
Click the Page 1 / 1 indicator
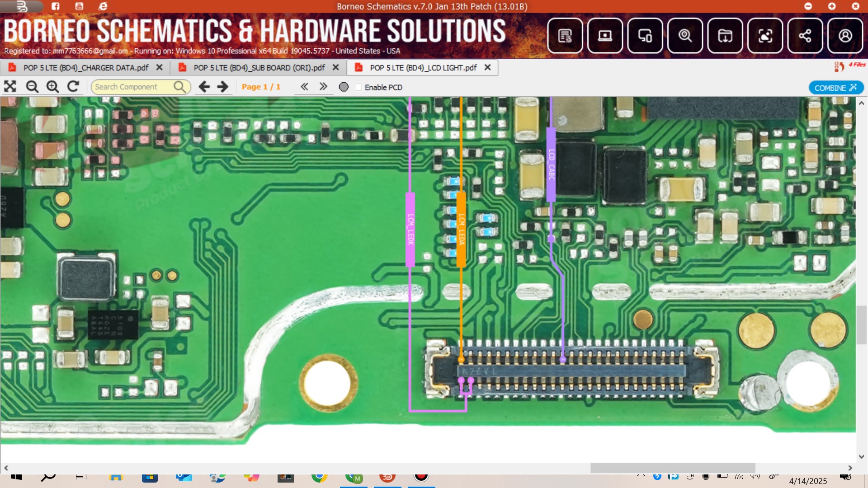coord(261,87)
